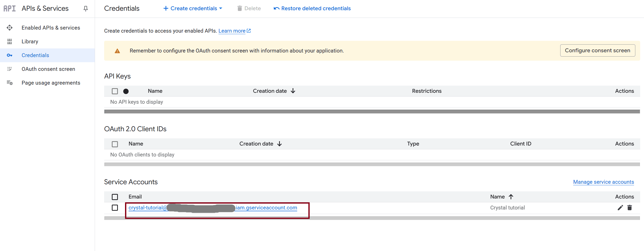Viewport: 644px width, 251px height.
Task: Open Manage service accounts link
Action: click(604, 182)
